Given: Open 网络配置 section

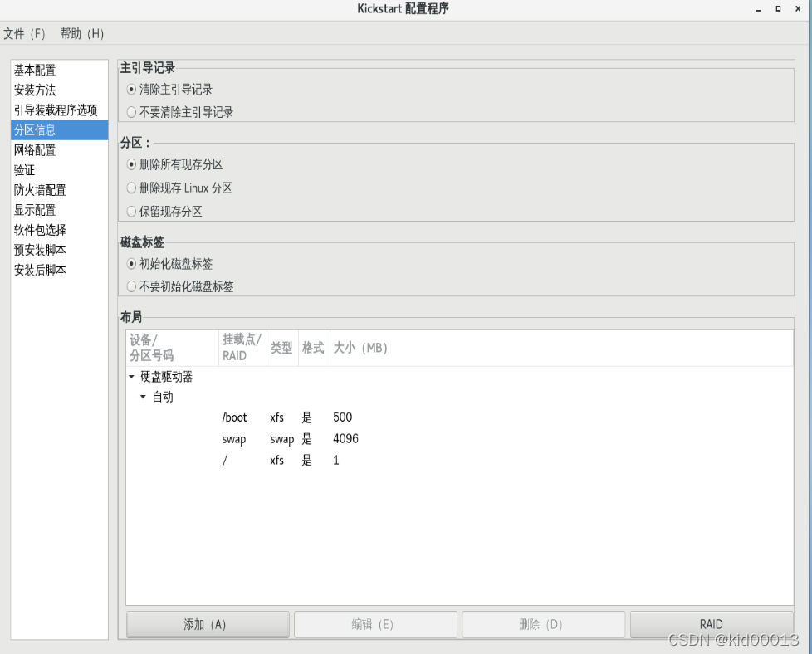Looking at the screenshot, I should 59,150.
